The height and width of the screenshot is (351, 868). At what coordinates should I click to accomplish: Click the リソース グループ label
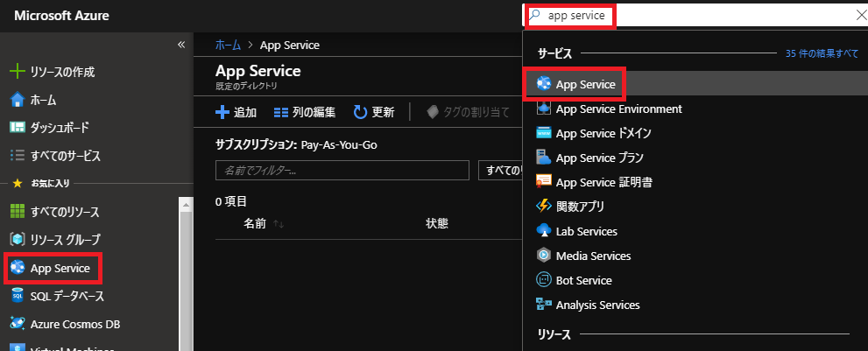pyautogui.click(x=66, y=240)
